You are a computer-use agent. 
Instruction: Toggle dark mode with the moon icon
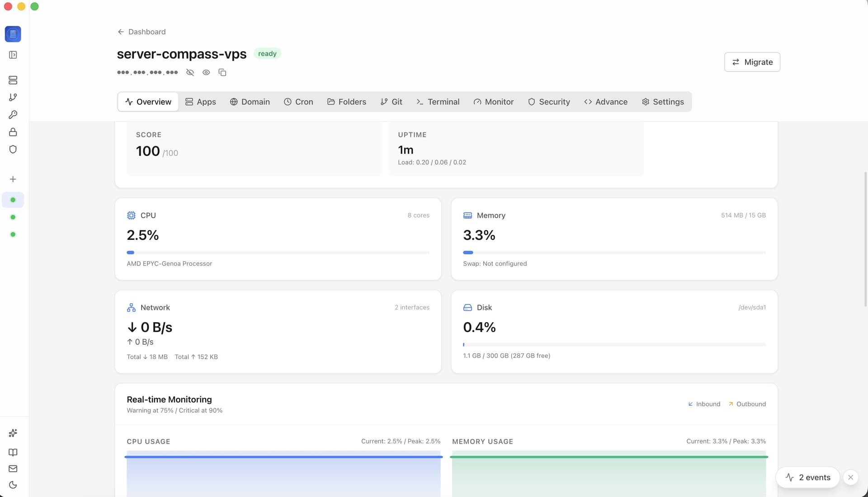13,485
